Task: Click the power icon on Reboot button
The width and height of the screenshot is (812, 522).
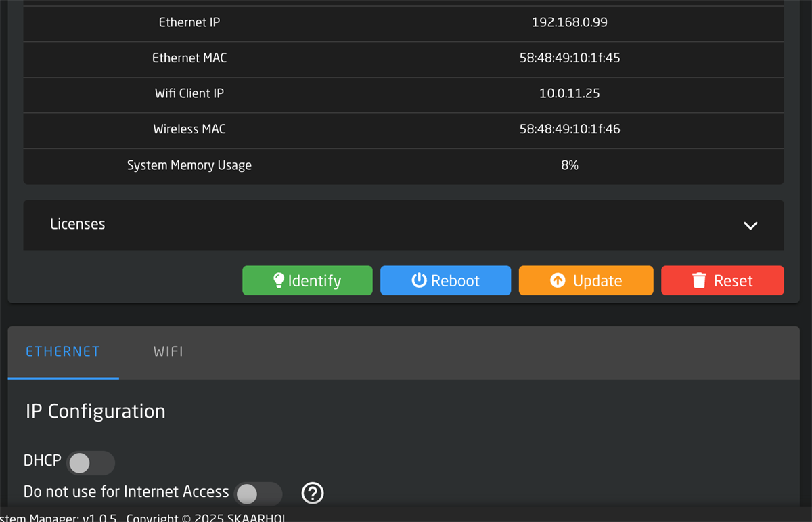Action: pos(420,280)
